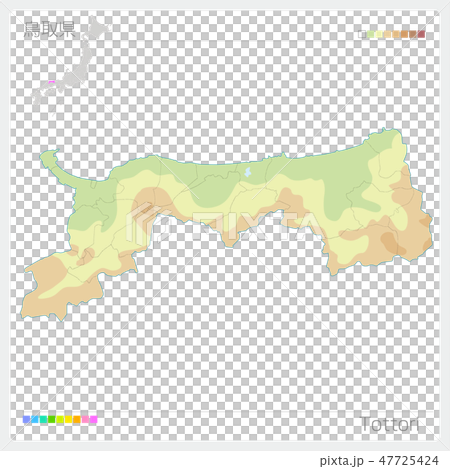Pick the white swatch in elevation legend

(x=362, y=34)
